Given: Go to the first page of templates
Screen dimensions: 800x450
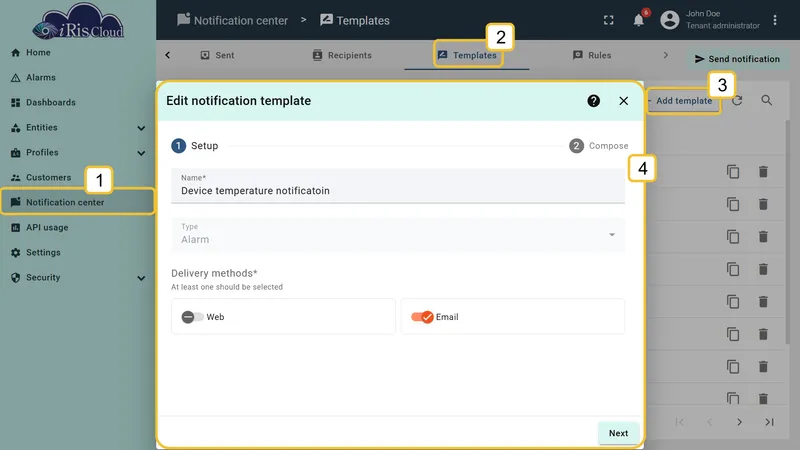Looking at the screenshot, I should 679,422.
